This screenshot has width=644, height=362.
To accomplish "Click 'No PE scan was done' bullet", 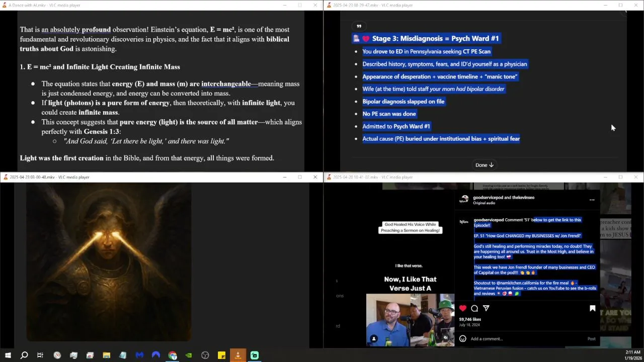I will coord(389,114).
